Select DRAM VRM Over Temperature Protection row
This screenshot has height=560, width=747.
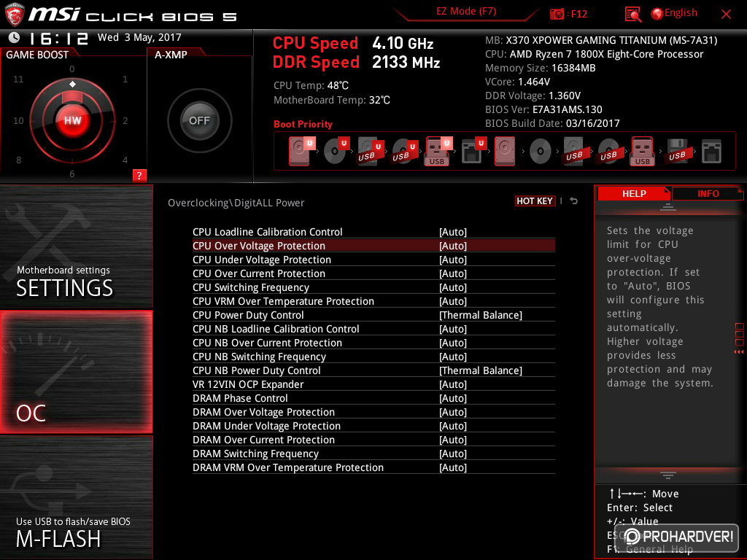(373, 467)
